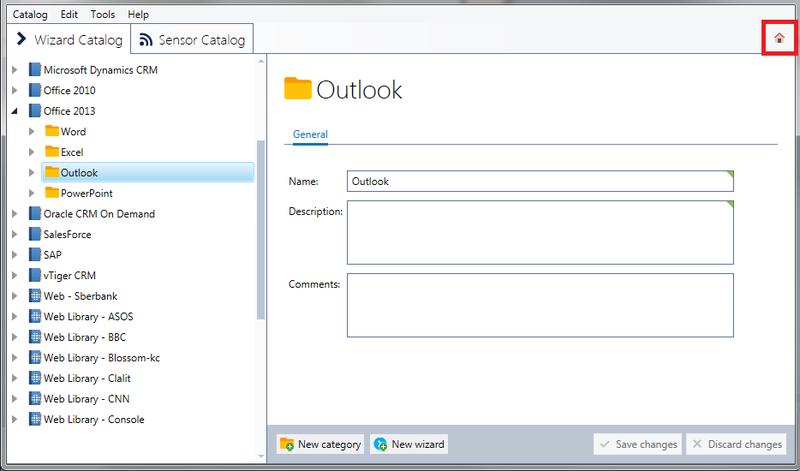Select the Web Library - BBC item
This screenshot has width=800, height=471.
85,337
